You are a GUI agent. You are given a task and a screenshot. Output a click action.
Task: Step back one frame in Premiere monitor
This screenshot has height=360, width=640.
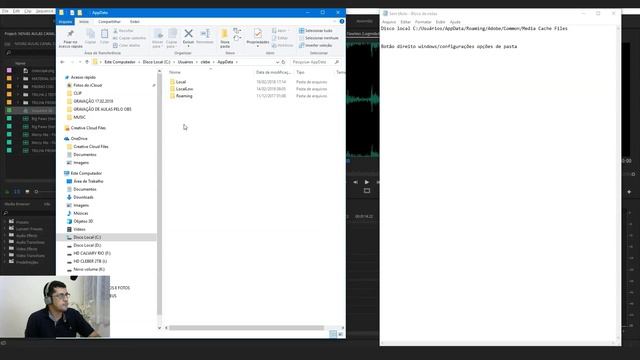point(356,182)
